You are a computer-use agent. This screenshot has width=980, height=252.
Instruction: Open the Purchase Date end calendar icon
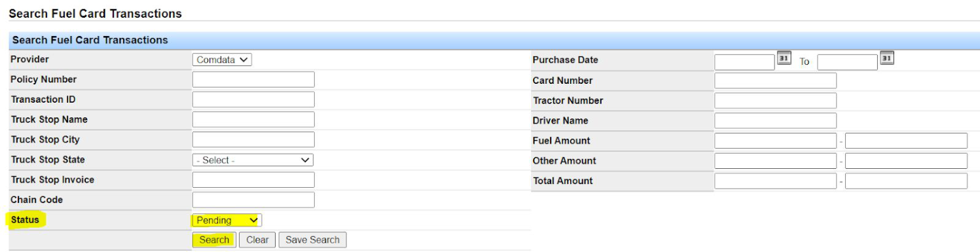pos(886,58)
